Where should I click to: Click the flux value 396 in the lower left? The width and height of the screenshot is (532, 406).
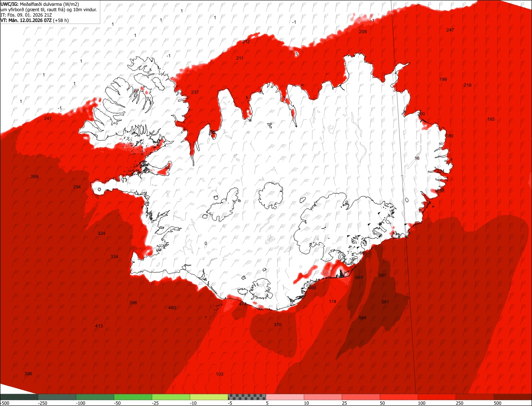click(28, 374)
